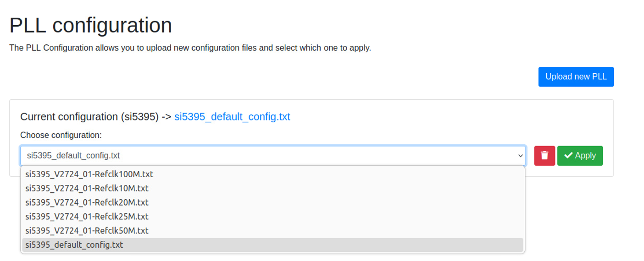Click the PLL configuration page heading

(x=91, y=25)
